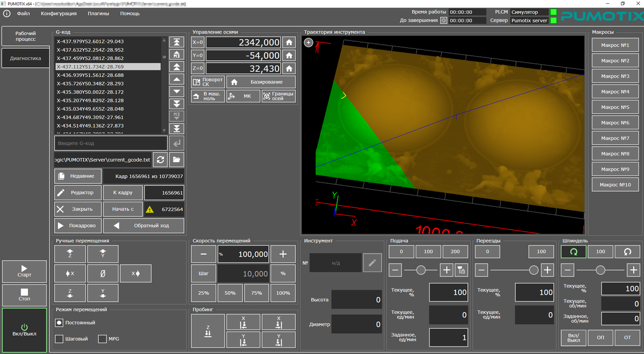
Task: Reload the current G-code file
Action: [x=160, y=160]
